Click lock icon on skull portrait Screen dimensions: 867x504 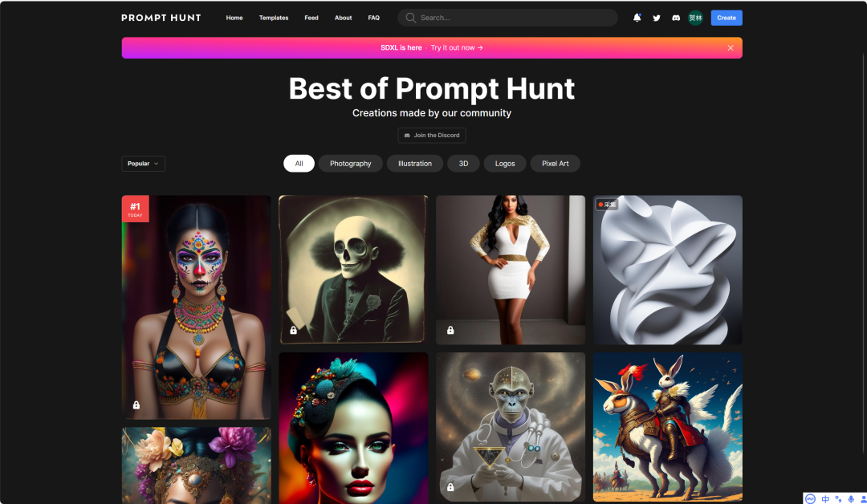pos(294,330)
